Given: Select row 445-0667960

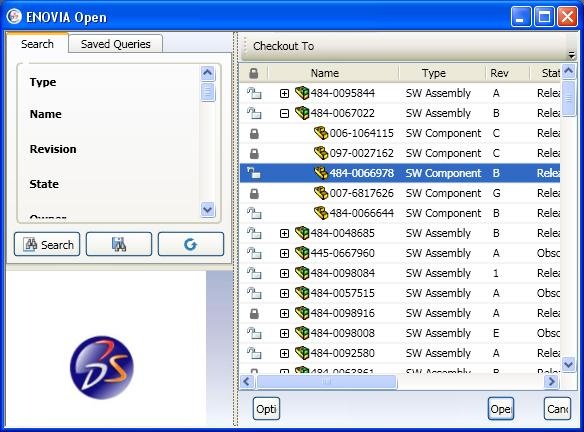Looking at the screenshot, I should click(x=400, y=253).
